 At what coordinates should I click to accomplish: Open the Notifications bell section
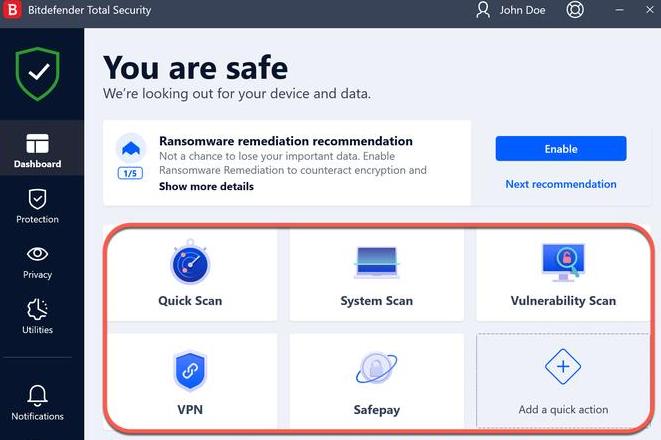click(38, 403)
